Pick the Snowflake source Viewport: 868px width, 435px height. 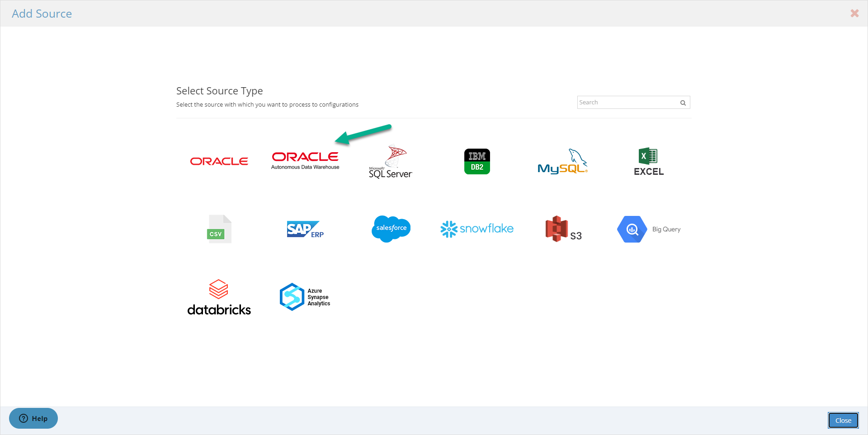(477, 229)
